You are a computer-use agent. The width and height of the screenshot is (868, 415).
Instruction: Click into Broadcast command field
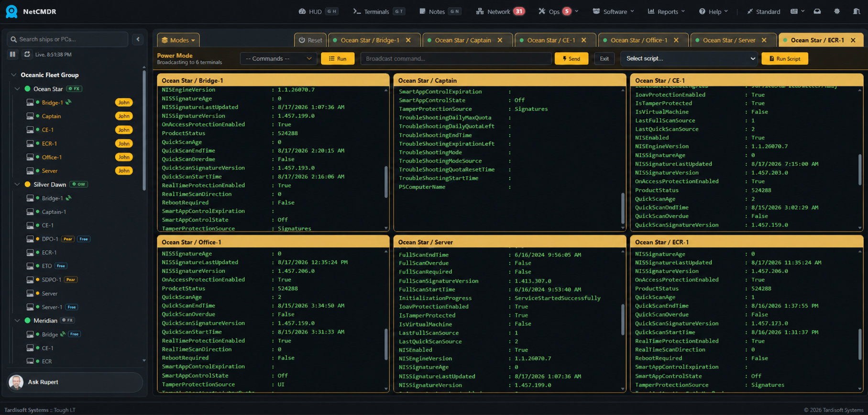coord(456,58)
